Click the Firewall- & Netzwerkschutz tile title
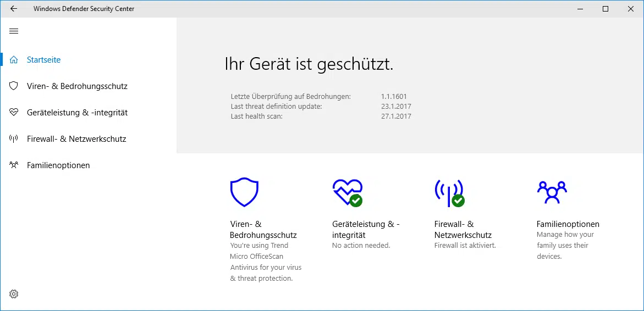The width and height of the screenshot is (644, 311). [463, 230]
